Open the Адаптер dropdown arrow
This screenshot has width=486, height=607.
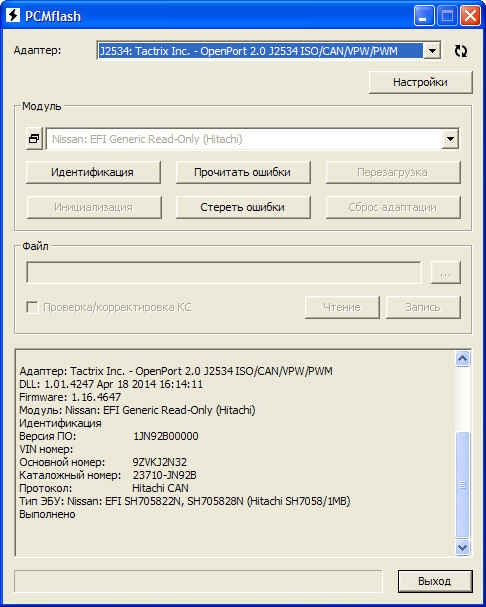point(432,51)
